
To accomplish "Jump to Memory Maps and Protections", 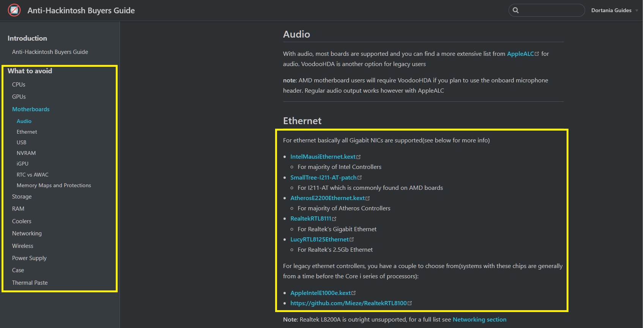I will pos(54,185).
